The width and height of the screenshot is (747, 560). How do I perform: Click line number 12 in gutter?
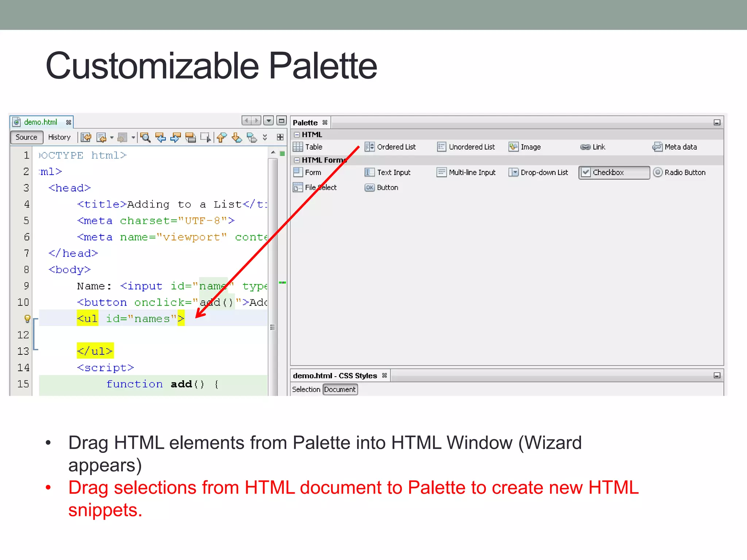23,335
